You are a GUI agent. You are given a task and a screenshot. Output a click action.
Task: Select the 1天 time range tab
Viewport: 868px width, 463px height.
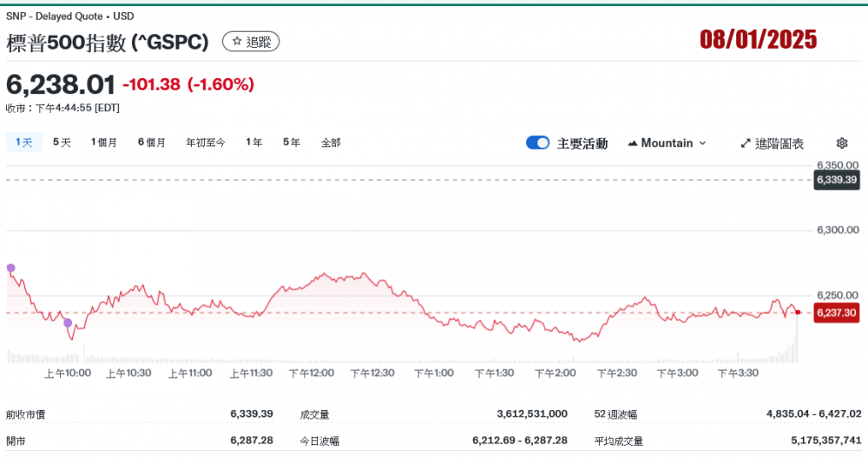point(23,142)
